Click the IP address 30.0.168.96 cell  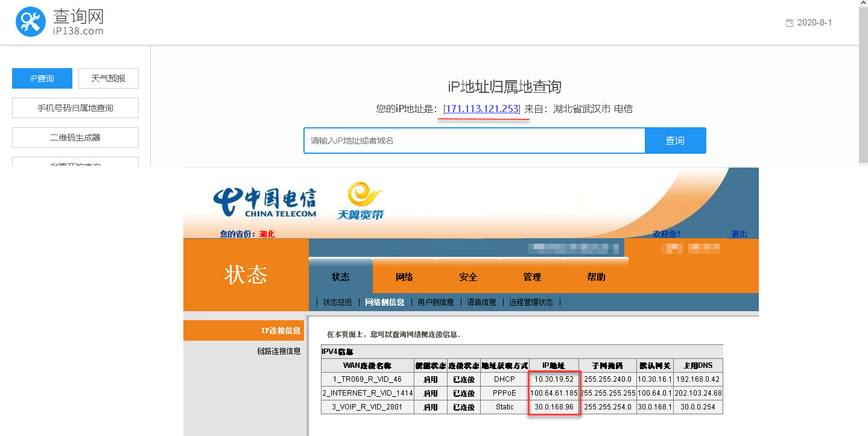tap(554, 407)
